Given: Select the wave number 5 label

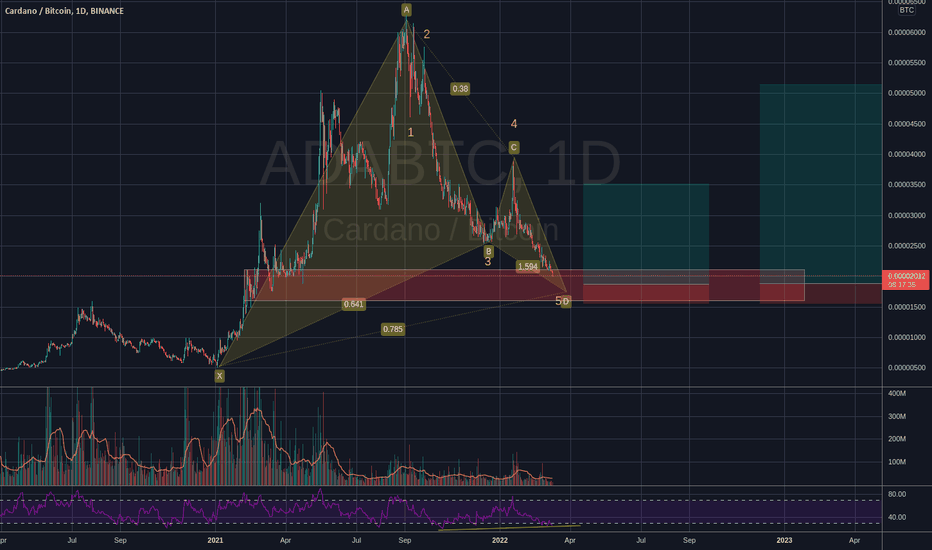Looking at the screenshot, I should pos(558,301).
